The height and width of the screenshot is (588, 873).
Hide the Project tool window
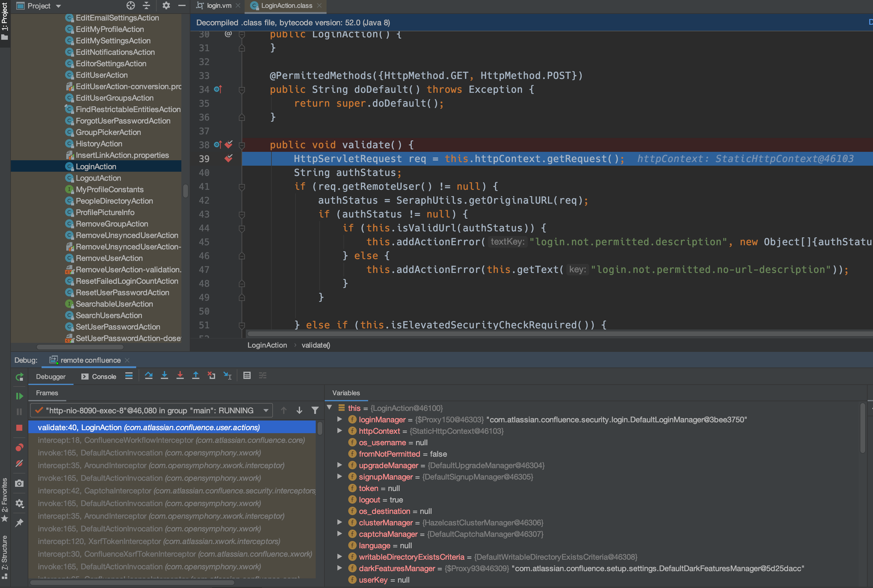(182, 6)
